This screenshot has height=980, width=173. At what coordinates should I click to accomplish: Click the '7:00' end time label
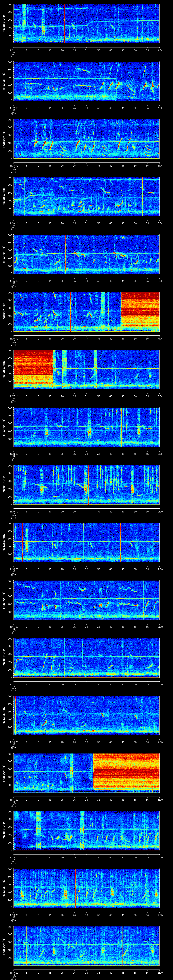160,339
